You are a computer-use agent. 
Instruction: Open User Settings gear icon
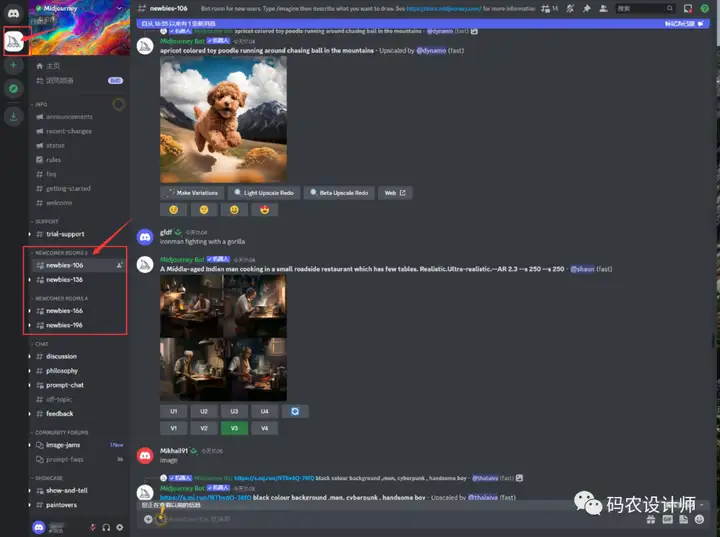pos(120,527)
